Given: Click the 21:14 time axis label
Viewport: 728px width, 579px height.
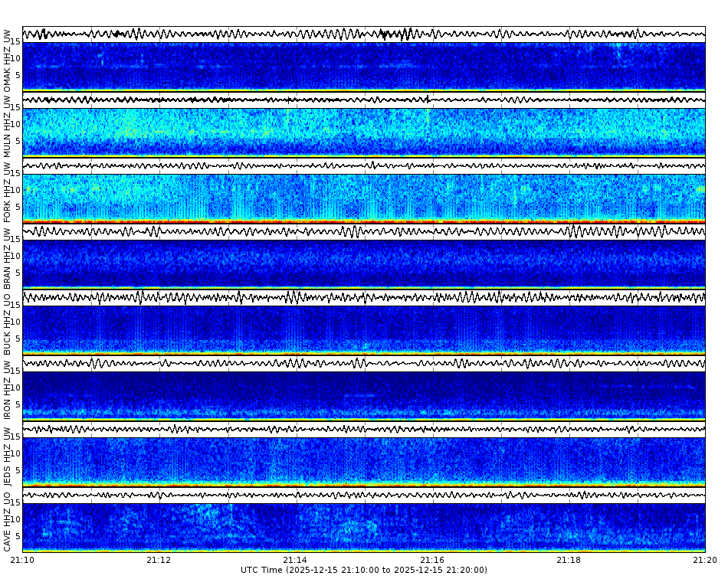Looking at the screenshot, I should coord(295,560).
